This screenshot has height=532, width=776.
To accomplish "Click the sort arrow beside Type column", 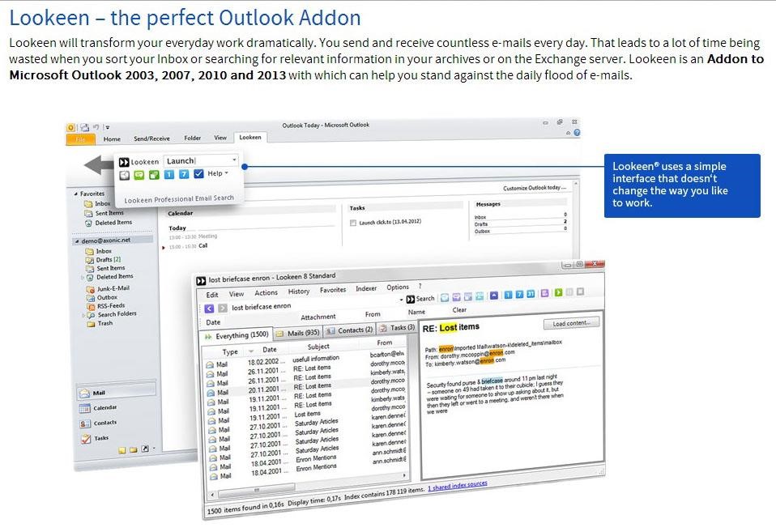I will tap(251, 351).
